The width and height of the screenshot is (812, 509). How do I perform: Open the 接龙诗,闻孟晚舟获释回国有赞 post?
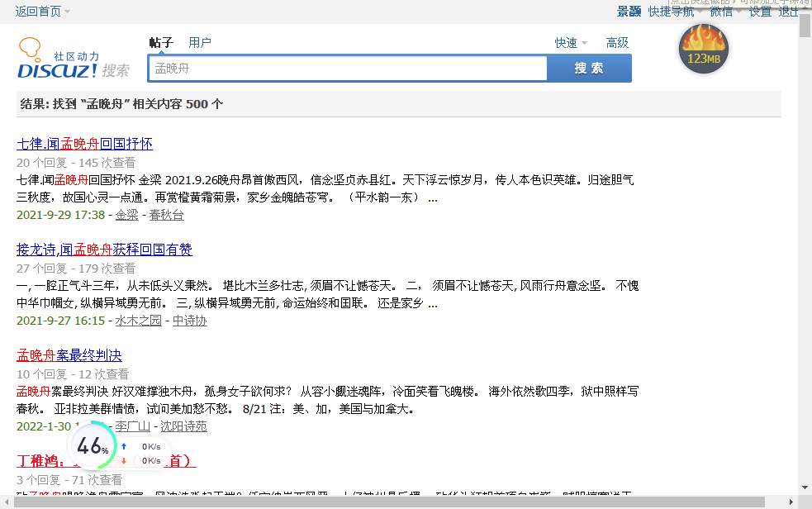tap(104, 250)
